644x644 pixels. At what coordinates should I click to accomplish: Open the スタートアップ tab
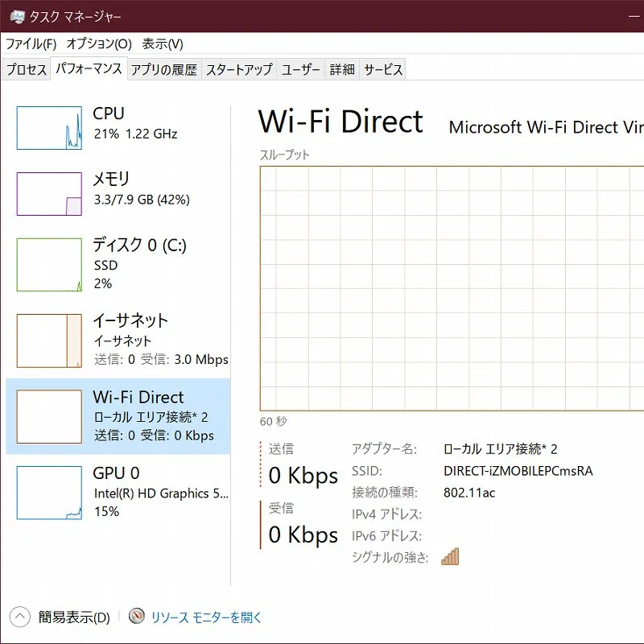pos(239,69)
